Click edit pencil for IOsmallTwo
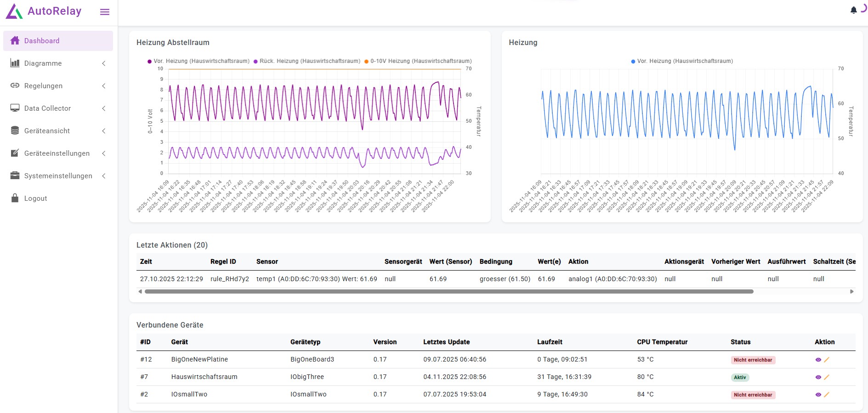This screenshot has height=413, width=868. tap(827, 395)
